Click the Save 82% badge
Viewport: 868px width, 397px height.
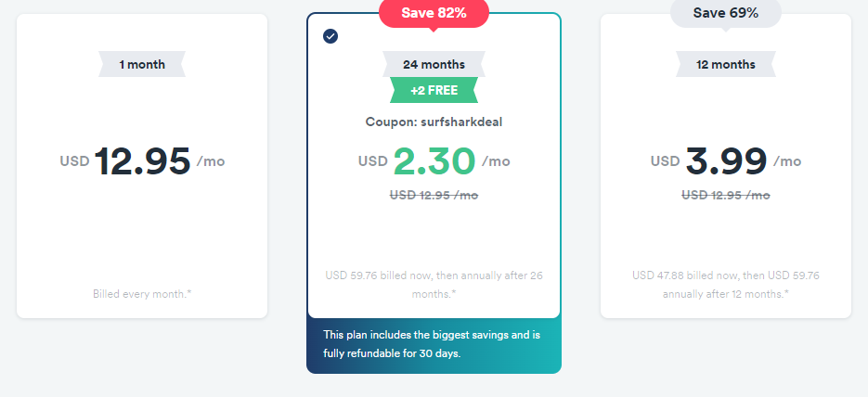coord(434,13)
